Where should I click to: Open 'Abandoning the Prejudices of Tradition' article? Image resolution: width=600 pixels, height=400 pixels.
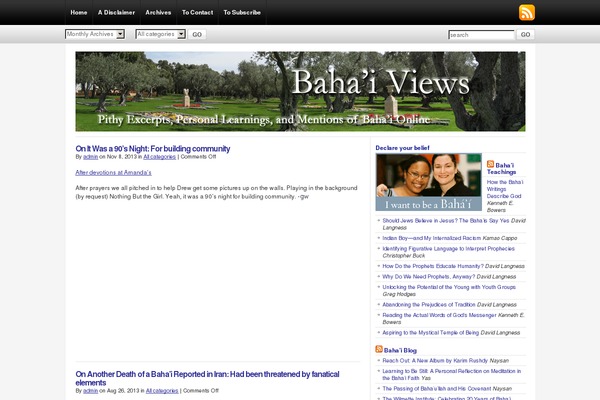click(429, 305)
